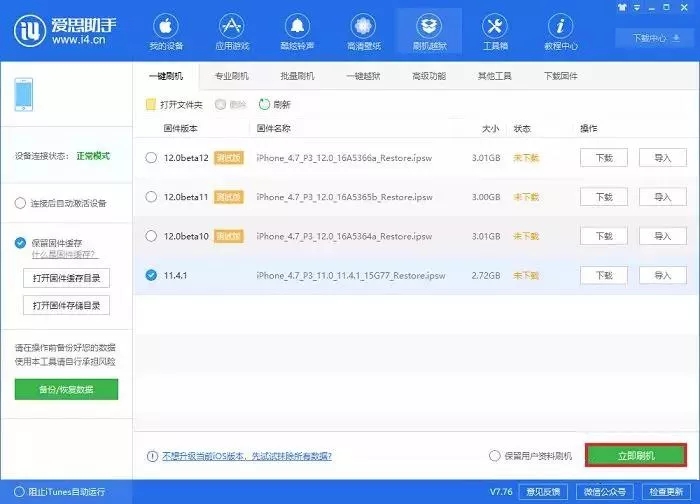Screen dimensions: 700x504
Task: Click 备份/恢复数据 button
Action: click(66, 389)
